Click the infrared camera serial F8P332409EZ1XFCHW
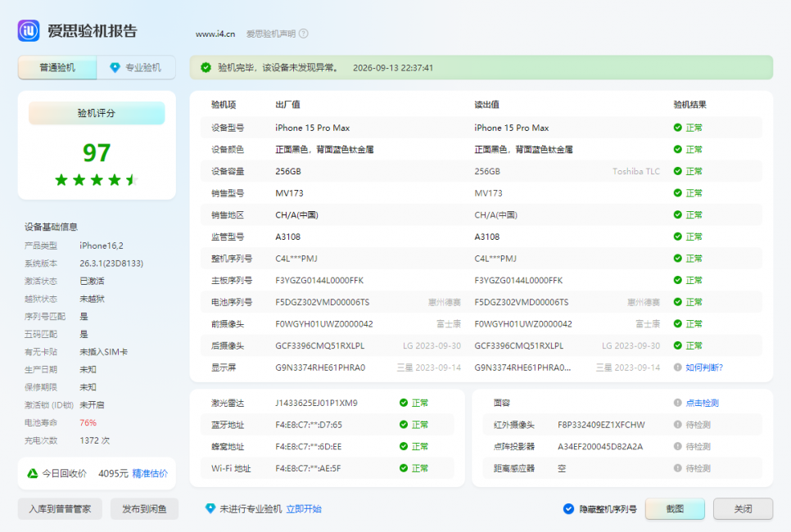Screen dimensions: 791x532 (601, 425)
